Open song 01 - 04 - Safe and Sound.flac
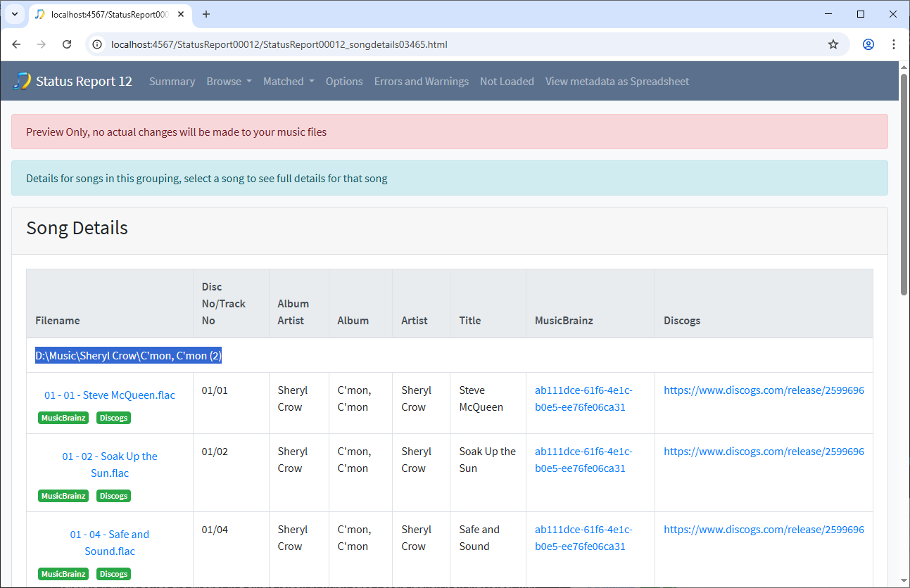The width and height of the screenshot is (910, 588). [x=110, y=543]
